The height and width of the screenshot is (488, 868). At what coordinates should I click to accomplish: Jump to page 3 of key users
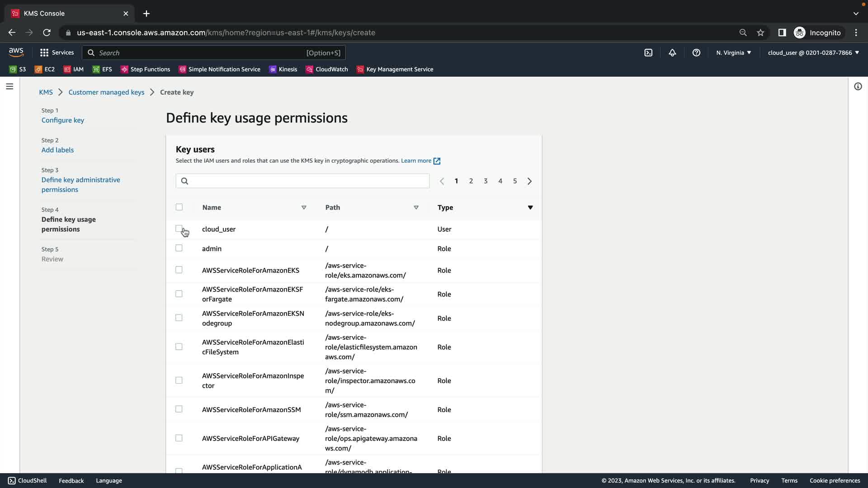coord(486,181)
